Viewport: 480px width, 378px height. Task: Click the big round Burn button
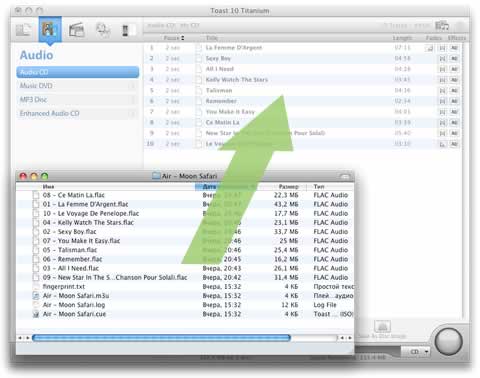point(448,342)
